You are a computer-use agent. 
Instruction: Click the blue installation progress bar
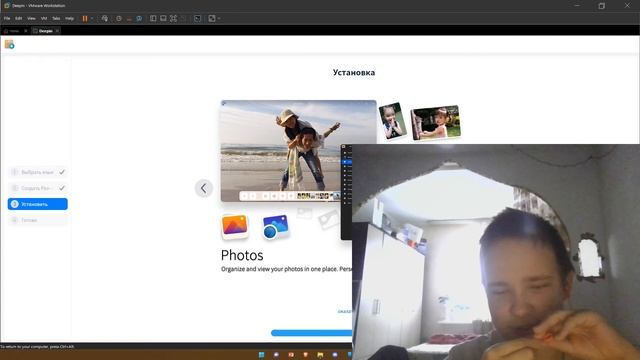click(x=311, y=333)
